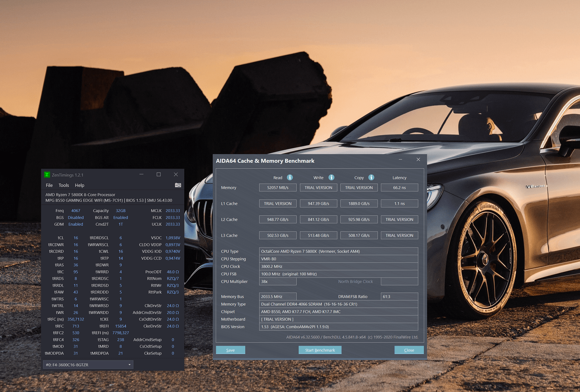Click the Start Benchmark button
The image size is (580, 392).
pyautogui.click(x=320, y=350)
